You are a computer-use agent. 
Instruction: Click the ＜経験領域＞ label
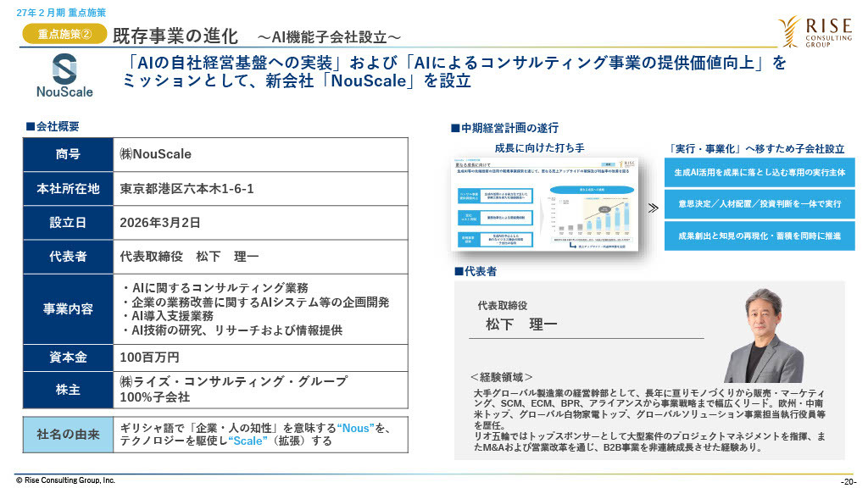[x=501, y=377]
